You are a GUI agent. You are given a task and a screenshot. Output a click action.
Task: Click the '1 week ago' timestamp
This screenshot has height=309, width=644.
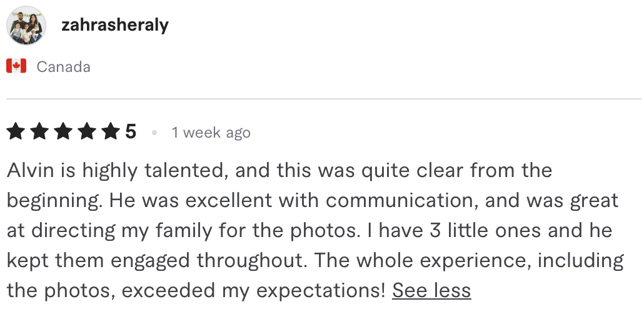pyautogui.click(x=211, y=133)
